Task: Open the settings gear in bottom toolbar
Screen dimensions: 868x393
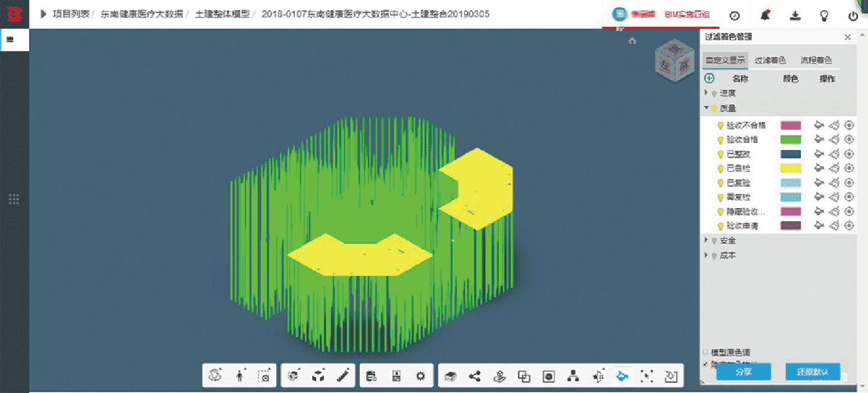Action: [420, 376]
